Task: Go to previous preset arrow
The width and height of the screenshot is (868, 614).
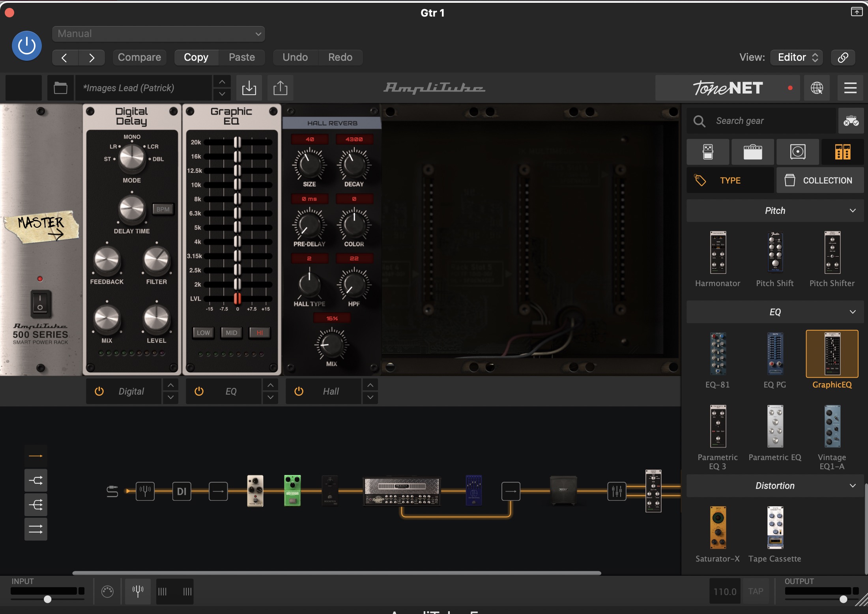Action: tap(65, 58)
